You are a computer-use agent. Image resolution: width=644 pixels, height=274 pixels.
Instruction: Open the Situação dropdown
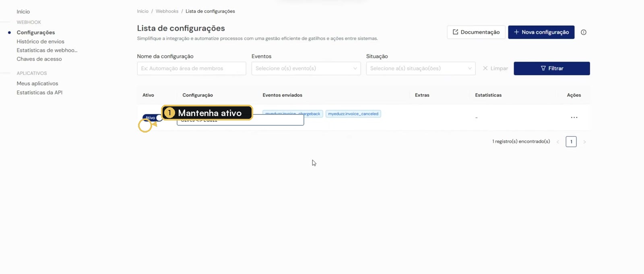pos(421,68)
